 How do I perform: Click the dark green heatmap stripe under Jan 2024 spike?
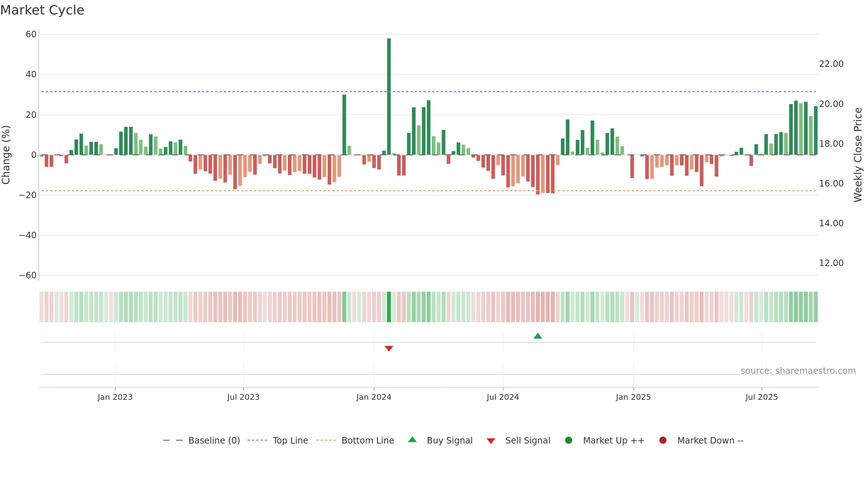click(x=389, y=307)
